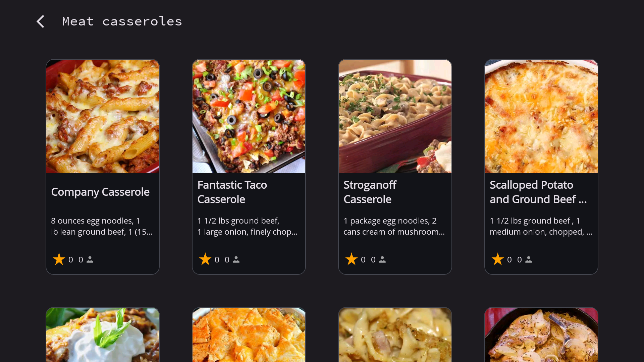Select Scalloped Potato and Ground Beef title
Screen dimensions: 644x362
pyautogui.click(x=538, y=192)
